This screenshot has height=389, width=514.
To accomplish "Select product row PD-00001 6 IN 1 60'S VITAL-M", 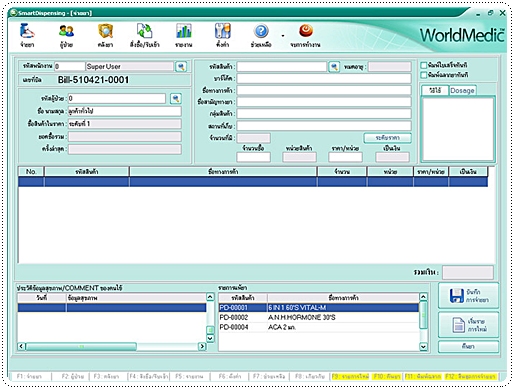I will (319, 308).
